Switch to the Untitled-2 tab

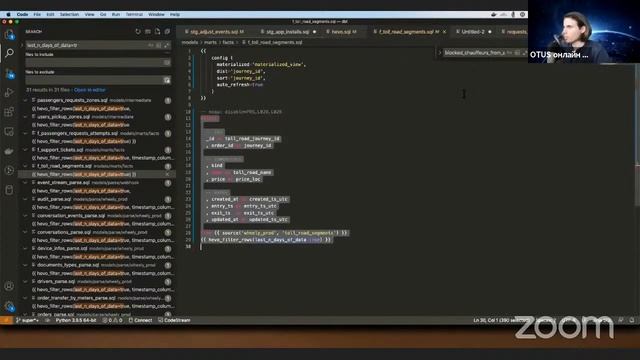pos(473,31)
